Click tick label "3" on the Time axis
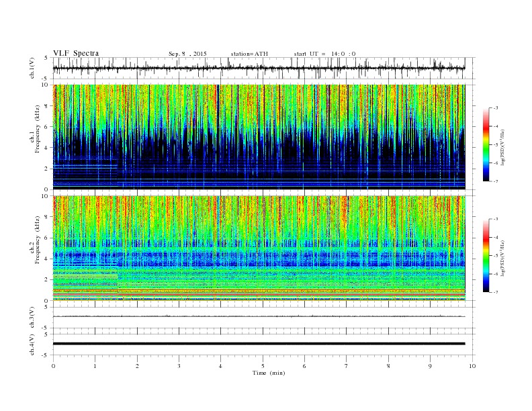 point(179,366)
